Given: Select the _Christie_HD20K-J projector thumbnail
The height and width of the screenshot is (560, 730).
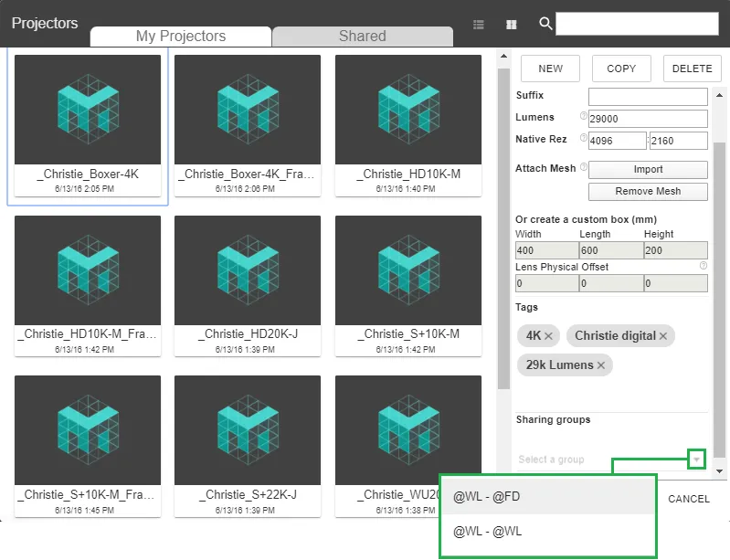Looking at the screenshot, I should coord(248,276).
